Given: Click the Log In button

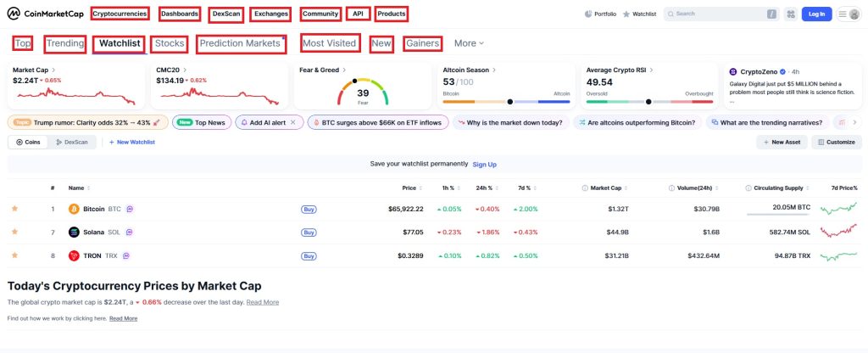Looking at the screenshot, I should tap(816, 14).
